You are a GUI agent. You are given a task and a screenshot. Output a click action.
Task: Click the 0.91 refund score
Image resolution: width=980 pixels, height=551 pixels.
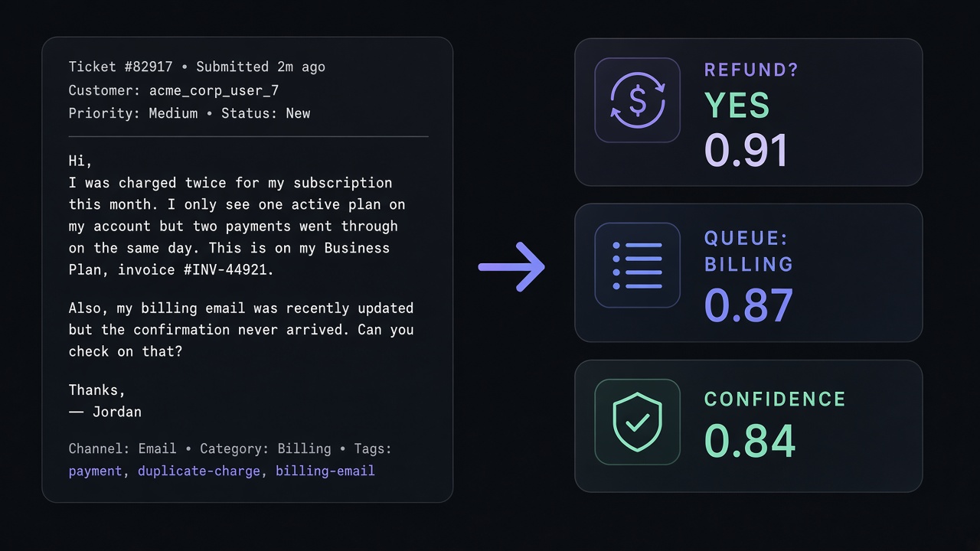click(746, 150)
